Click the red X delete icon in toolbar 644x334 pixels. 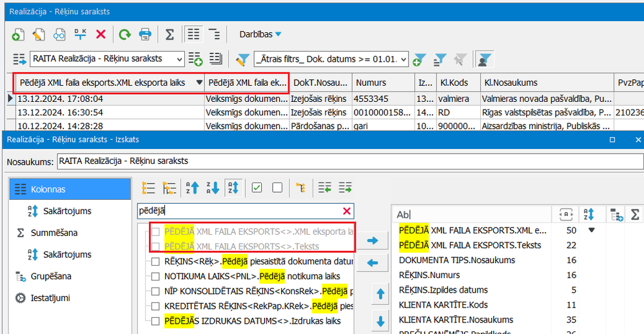[x=101, y=34]
